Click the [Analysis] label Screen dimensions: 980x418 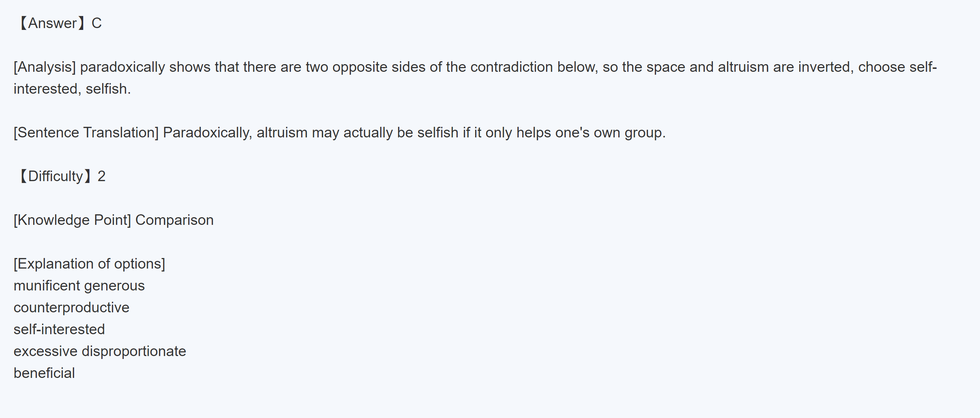pyautogui.click(x=45, y=67)
